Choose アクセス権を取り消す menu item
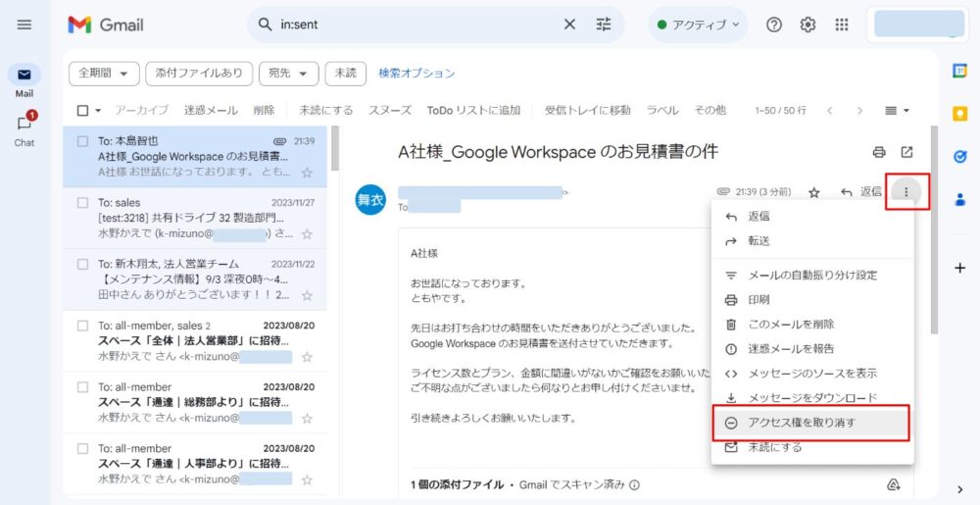 812,423
